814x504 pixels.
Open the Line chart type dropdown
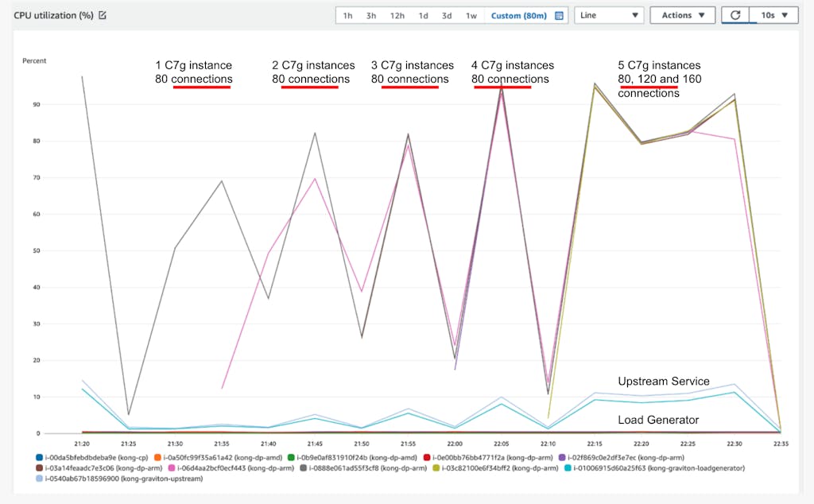pyautogui.click(x=609, y=15)
